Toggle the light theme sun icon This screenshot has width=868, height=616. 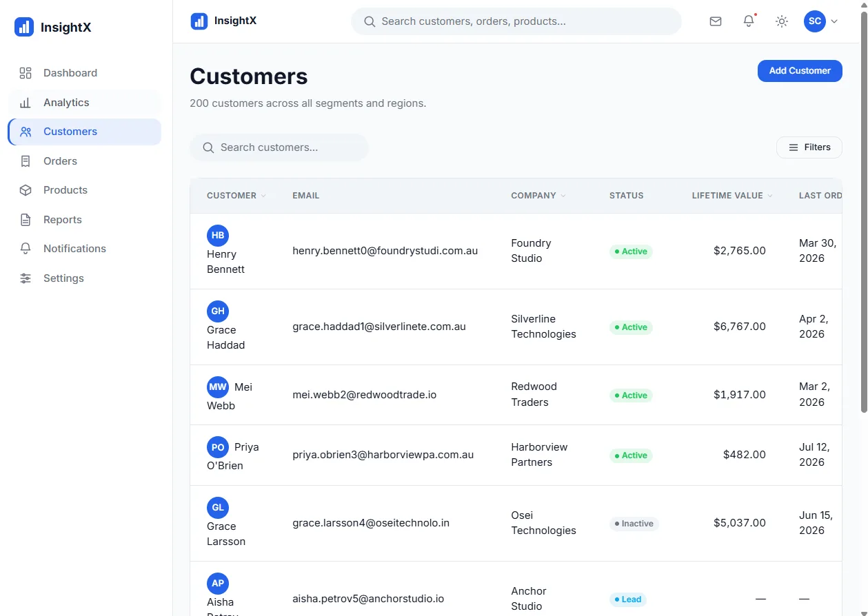(782, 21)
